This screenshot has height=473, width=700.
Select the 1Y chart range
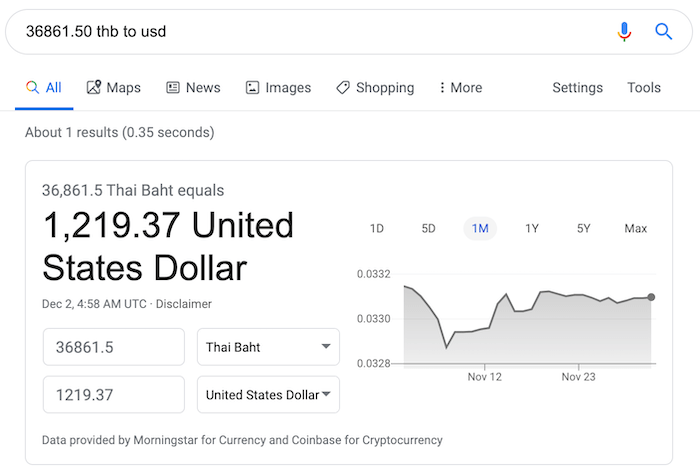click(x=532, y=228)
